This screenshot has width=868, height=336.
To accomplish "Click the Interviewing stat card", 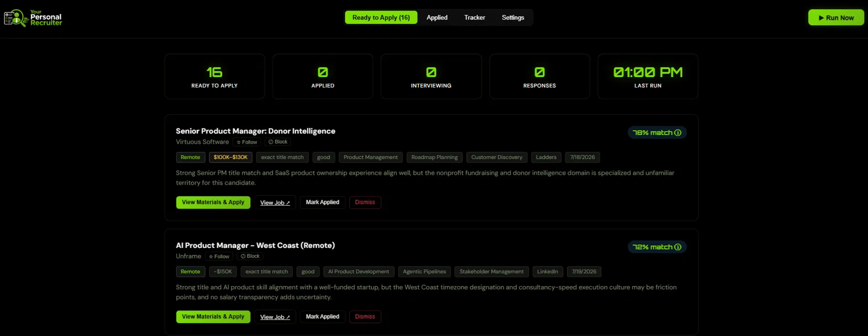I will tap(431, 77).
